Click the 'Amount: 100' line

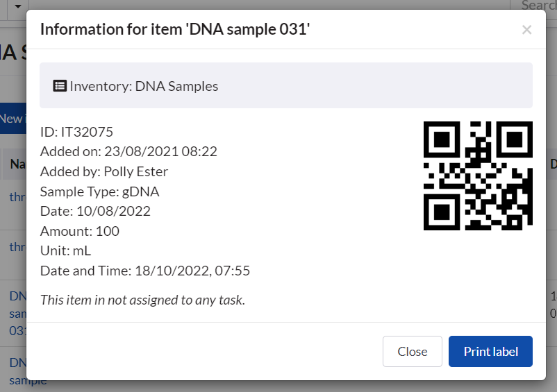click(x=80, y=231)
